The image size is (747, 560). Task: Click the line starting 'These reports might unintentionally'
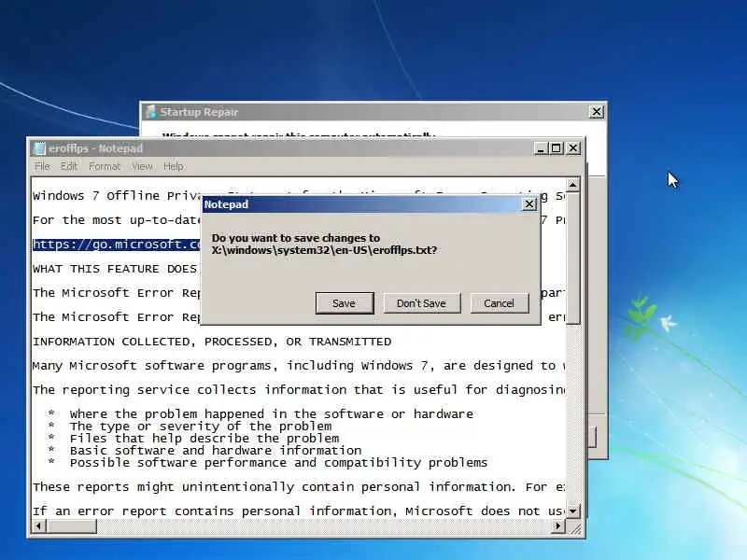299,487
